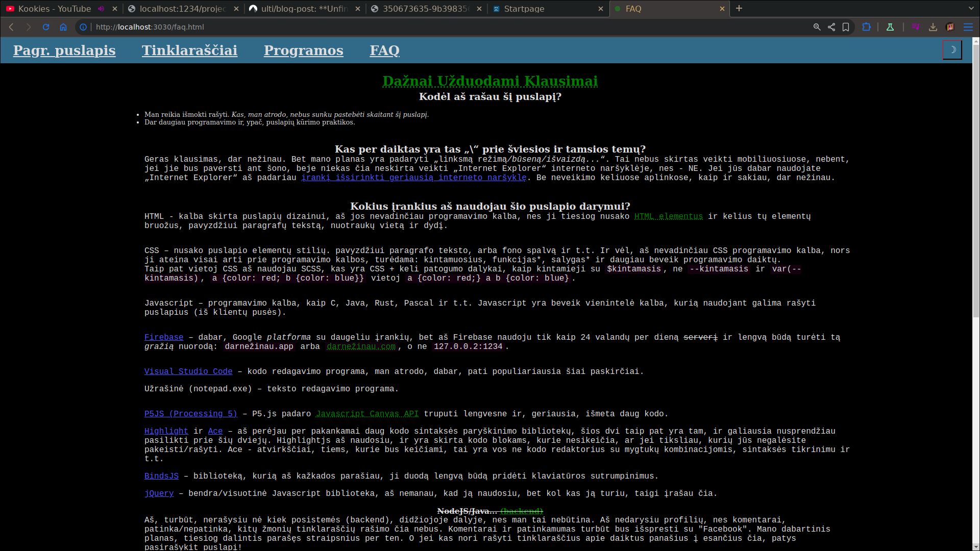The image size is (980, 551).
Task: Open the browser hamburger menu
Action: [968, 27]
